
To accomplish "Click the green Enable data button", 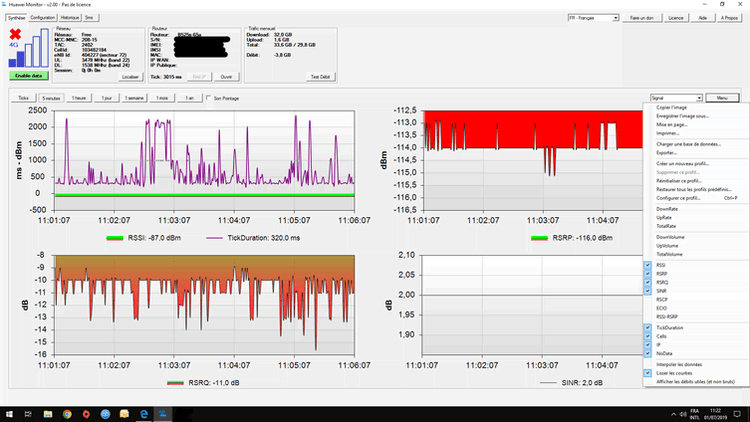I will tap(29, 76).
